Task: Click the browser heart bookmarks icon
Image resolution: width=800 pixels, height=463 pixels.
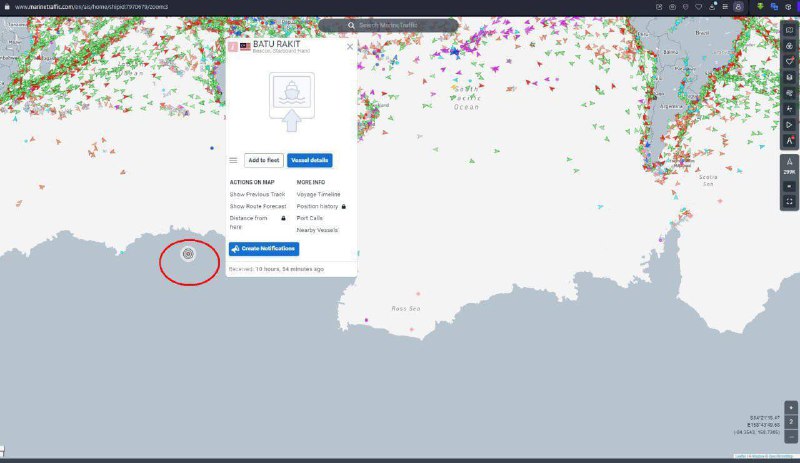Action: (x=698, y=7)
